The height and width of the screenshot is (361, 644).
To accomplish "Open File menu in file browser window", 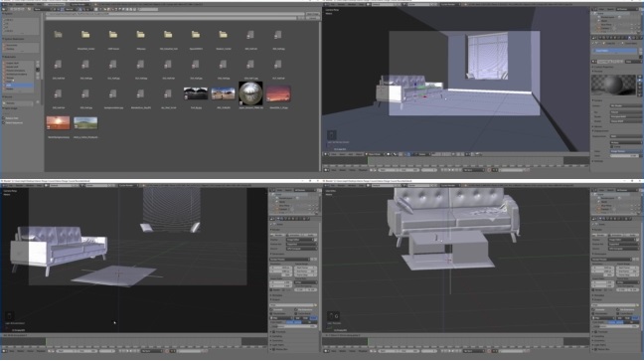I will (11, 5).
